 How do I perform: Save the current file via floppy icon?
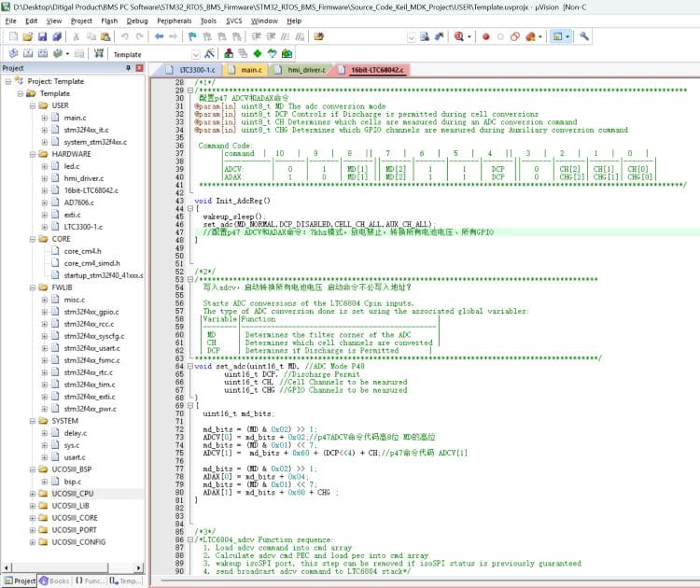point(42,36)
